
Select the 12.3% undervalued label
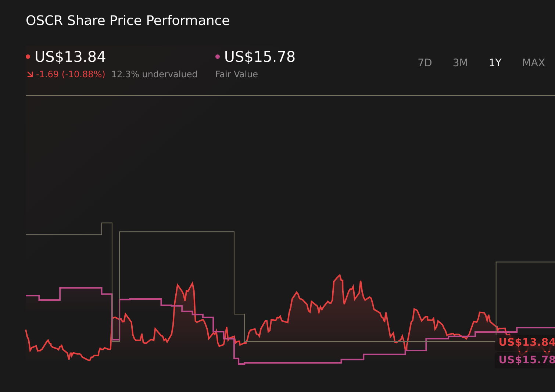tap(154, 74)
